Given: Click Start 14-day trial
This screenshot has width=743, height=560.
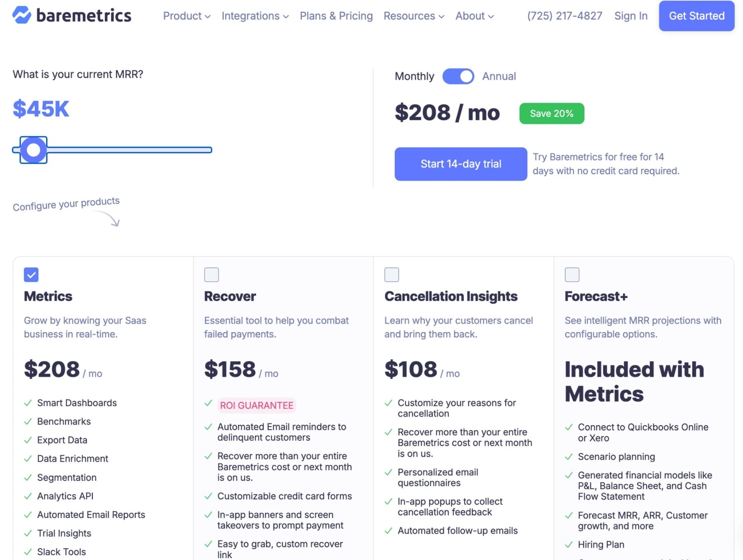Looking at the screenshot, I should click(x=460, y=164).
